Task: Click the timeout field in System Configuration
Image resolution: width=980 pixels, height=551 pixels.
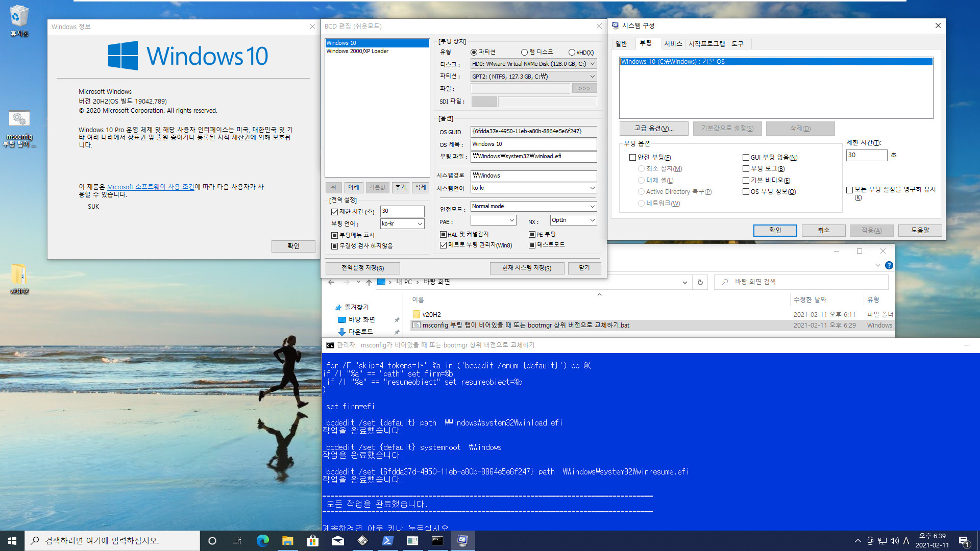Action: (867, 155)
